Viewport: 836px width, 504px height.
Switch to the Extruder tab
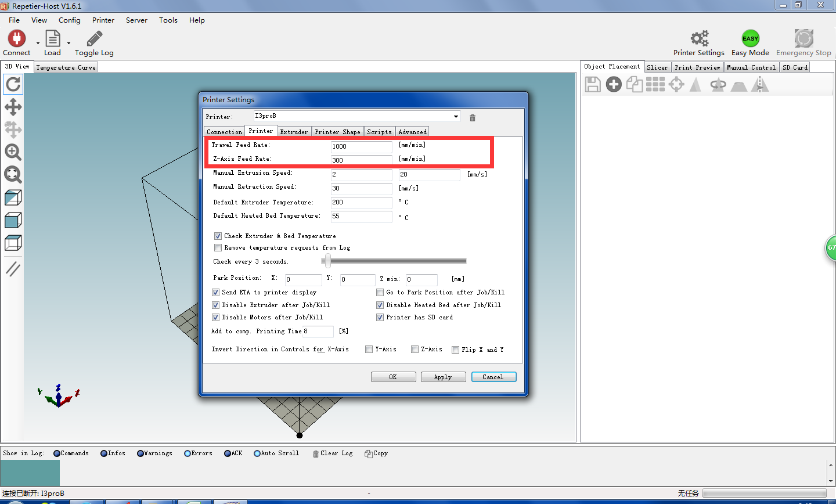pos(294,132)
